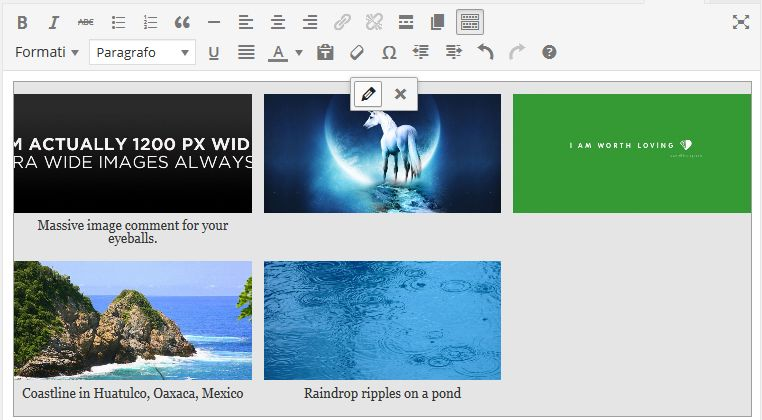Insert a horizontal line

coord(214,22)
